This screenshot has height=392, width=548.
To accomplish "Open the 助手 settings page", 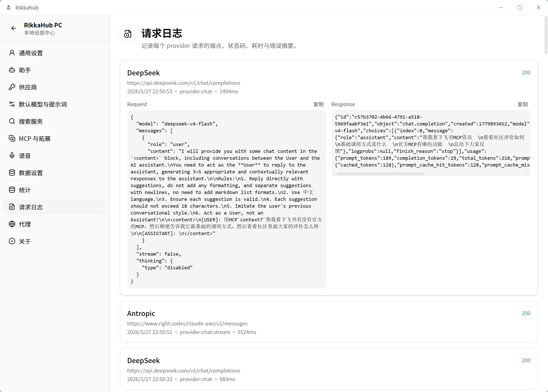I will pyautogui.click(x=55, y=70).
